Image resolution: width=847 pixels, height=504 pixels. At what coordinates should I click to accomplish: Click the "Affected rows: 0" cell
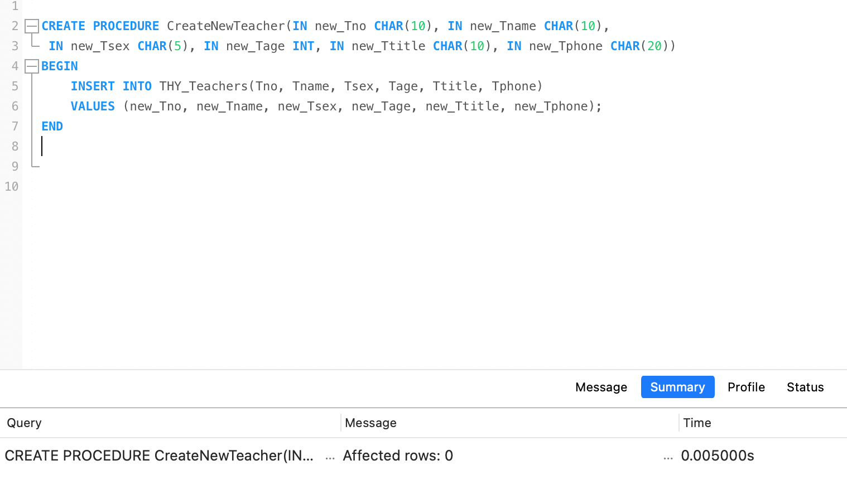pyautogui.click(x=398, y=455)
